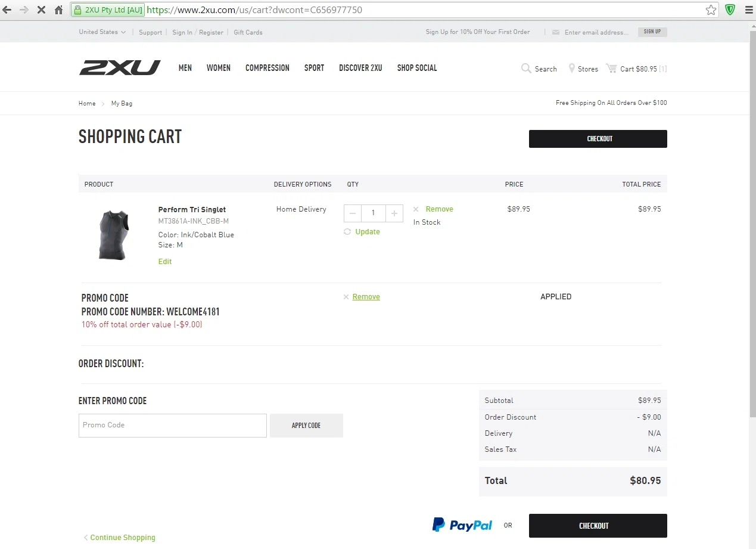
Task: Click the browser forward arrow
Action: (x=24, y=10)
